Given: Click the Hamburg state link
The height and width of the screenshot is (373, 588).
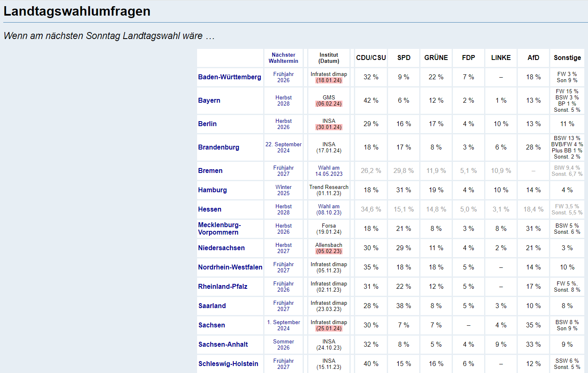Looking at the screenshot, I should [x=212, y=190].
